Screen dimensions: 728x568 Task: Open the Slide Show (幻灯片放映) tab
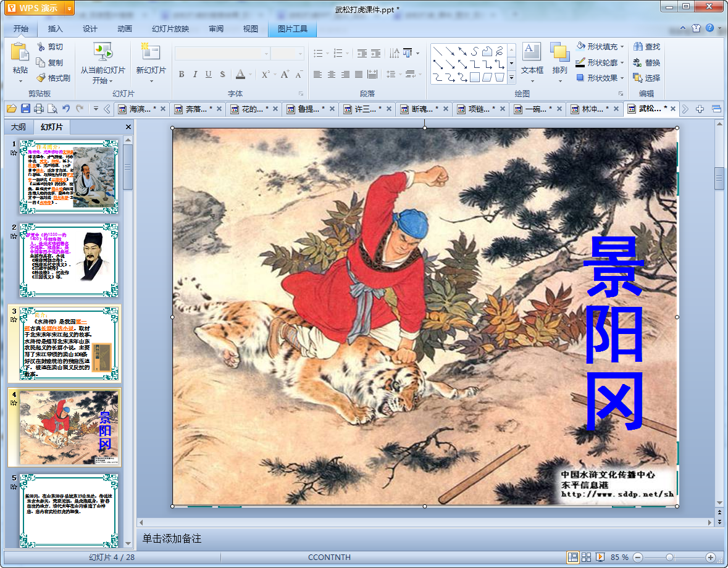pyautogui.click(x=170, y=29)
